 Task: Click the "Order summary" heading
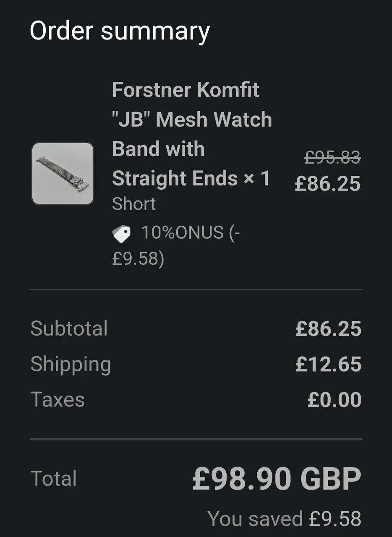coord(120,31)
